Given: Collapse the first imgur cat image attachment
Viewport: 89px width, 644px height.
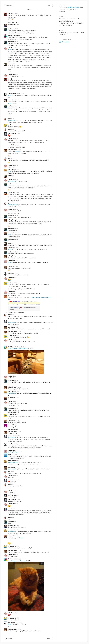Looking at the screenshot, I should [33, 348].
